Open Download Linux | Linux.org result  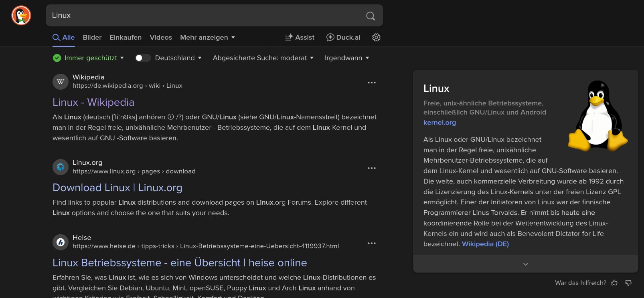pyautogui.click(x=117, y=187)
